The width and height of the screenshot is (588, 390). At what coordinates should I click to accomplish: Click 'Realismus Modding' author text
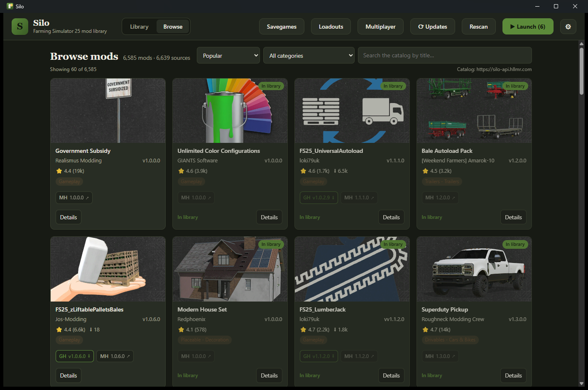tap(78, 160)
